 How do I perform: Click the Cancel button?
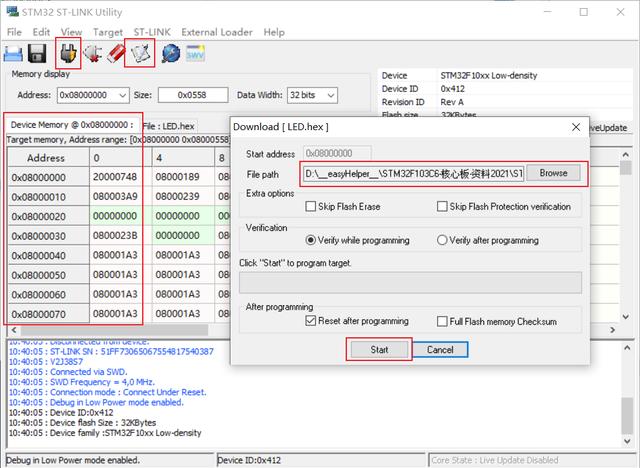click(440, 350)
